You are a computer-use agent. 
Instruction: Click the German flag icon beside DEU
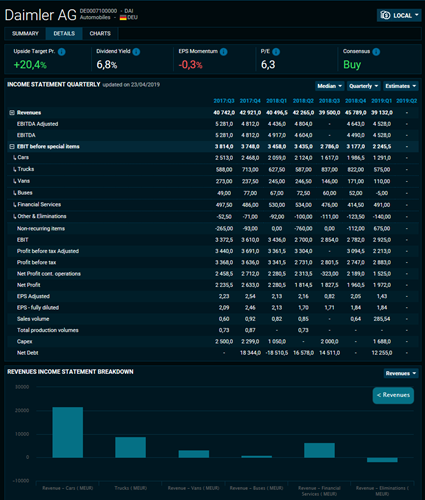(x=123, y=17)
